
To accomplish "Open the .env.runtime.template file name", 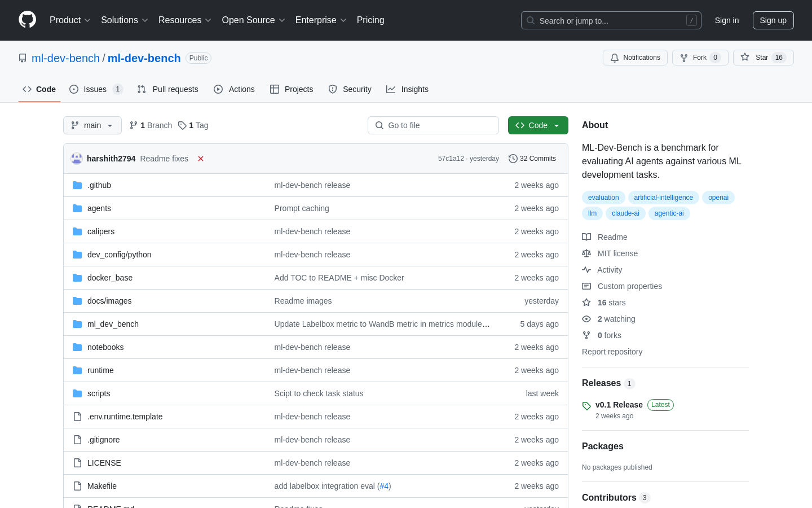I will (125, 417).
